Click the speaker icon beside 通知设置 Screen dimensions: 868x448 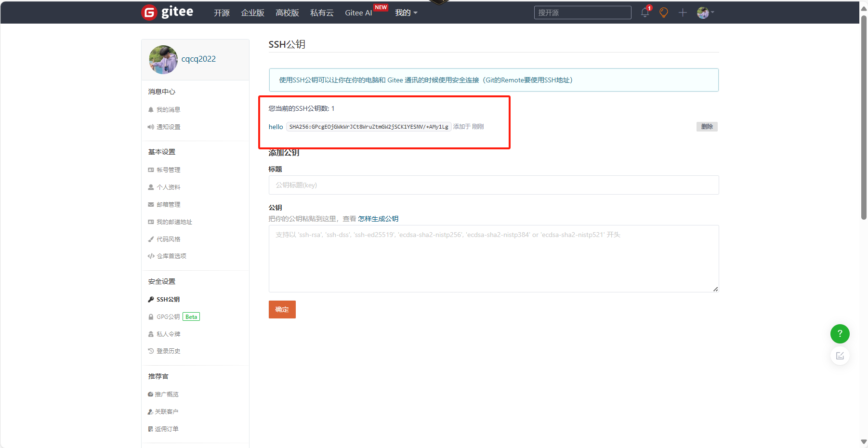(x=151, y=127)
